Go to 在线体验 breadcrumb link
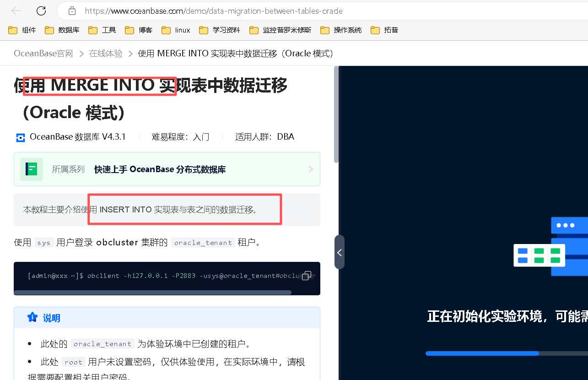The height and width of the screenshot is (380, 588). tap(106, 54)
